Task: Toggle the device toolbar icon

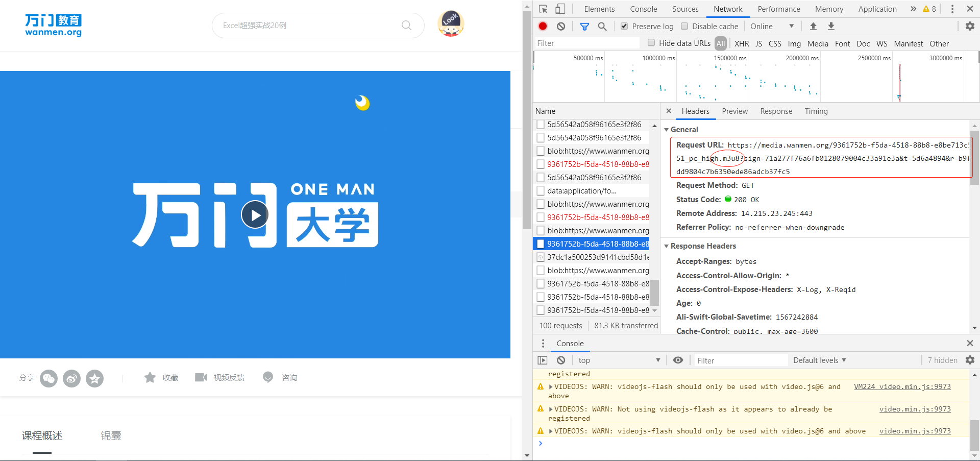Action: tap(560, 9)
